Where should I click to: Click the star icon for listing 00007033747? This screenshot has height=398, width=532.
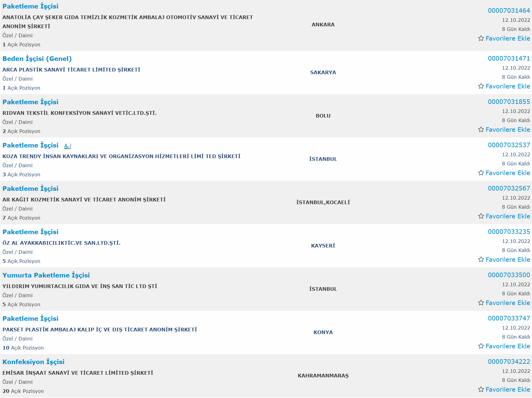(x=481, y=346)
